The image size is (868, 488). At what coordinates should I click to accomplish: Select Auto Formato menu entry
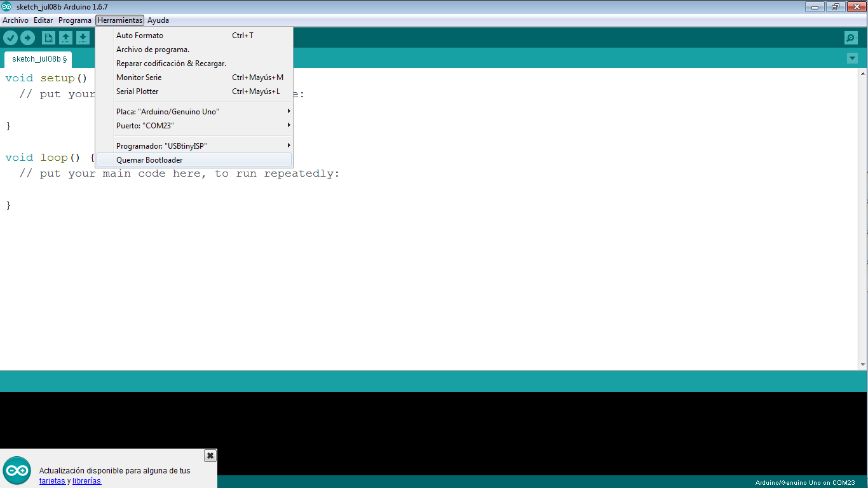(194, 36)
